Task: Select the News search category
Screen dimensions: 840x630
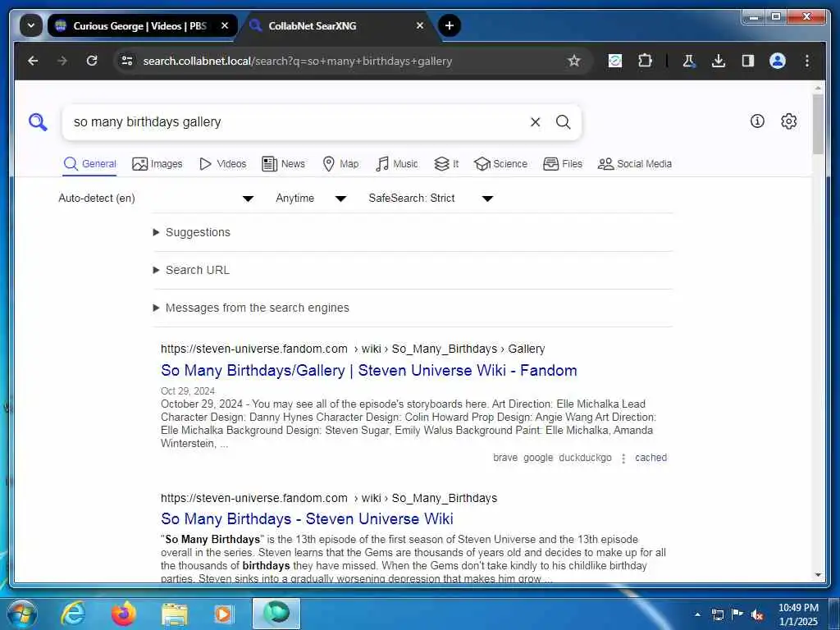Action: point(283,164)
